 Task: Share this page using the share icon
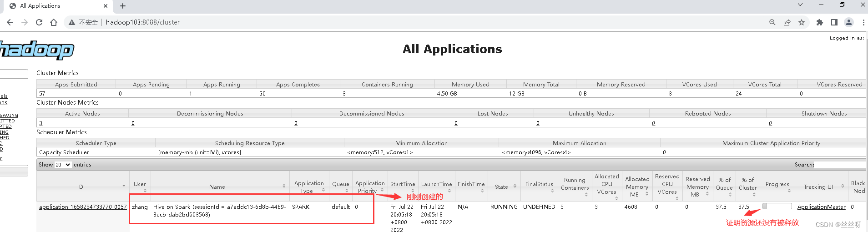click(787, 22)
